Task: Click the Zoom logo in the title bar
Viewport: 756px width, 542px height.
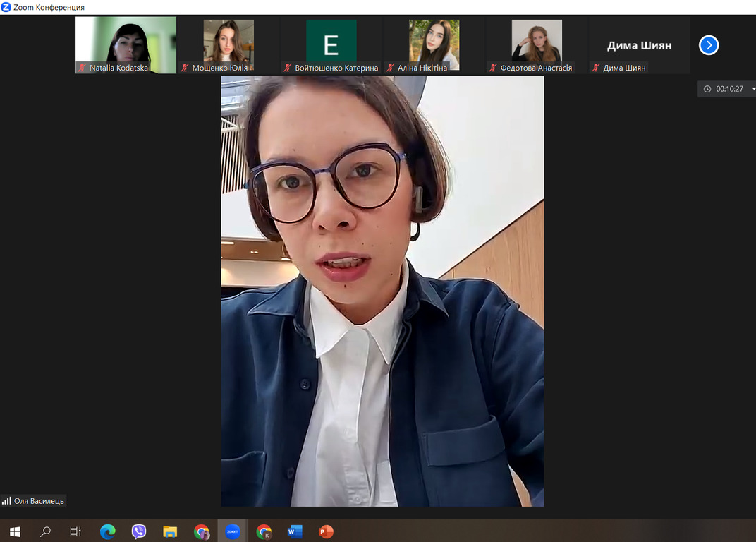Action: click(x=6, y=7)
